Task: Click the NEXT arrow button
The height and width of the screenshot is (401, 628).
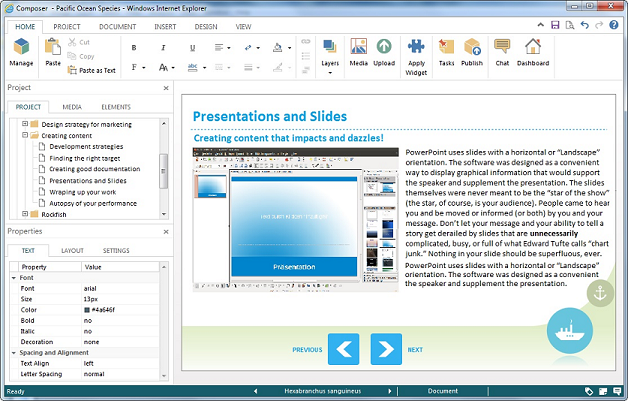Action: tap(386, 349)
